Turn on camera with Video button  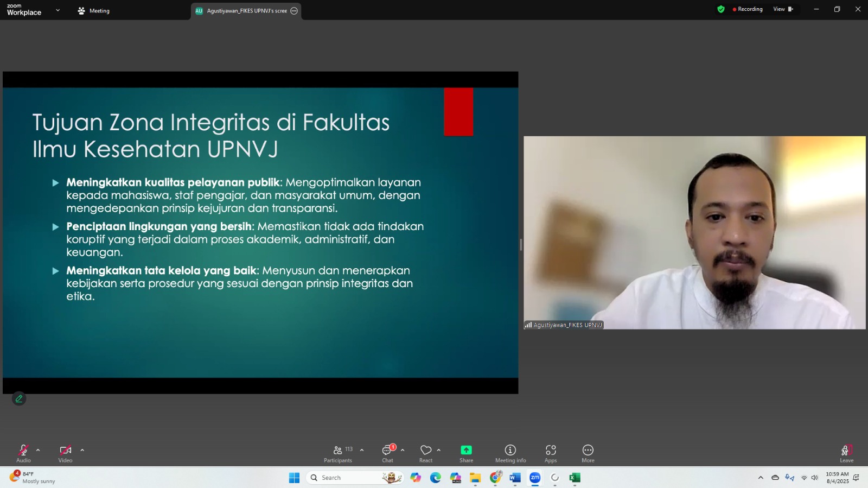coord(65,453)
